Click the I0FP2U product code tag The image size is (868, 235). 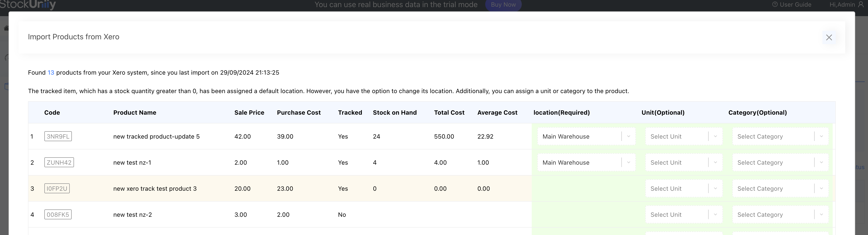coord(57,189)
